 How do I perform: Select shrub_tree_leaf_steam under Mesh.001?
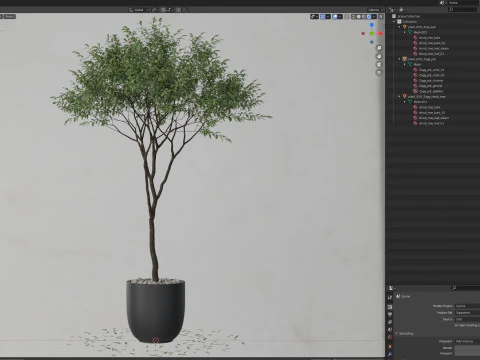[x=434, y=48]
